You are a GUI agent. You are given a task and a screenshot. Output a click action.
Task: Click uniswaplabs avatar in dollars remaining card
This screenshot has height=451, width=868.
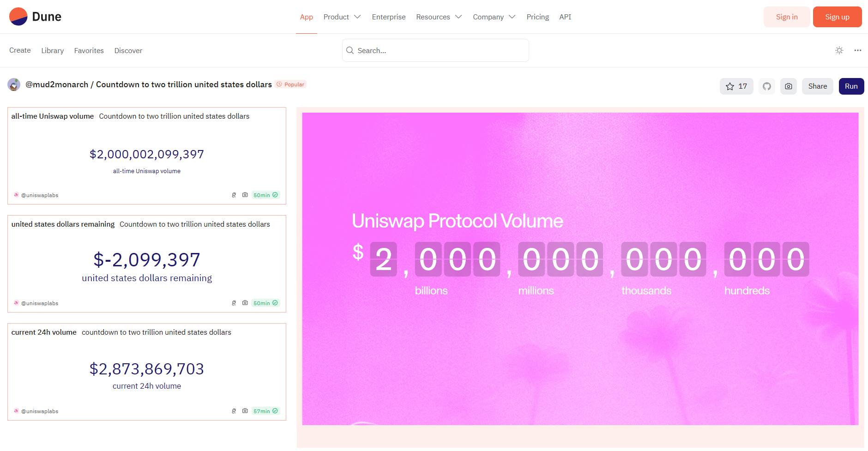click(x=16, y=303)
